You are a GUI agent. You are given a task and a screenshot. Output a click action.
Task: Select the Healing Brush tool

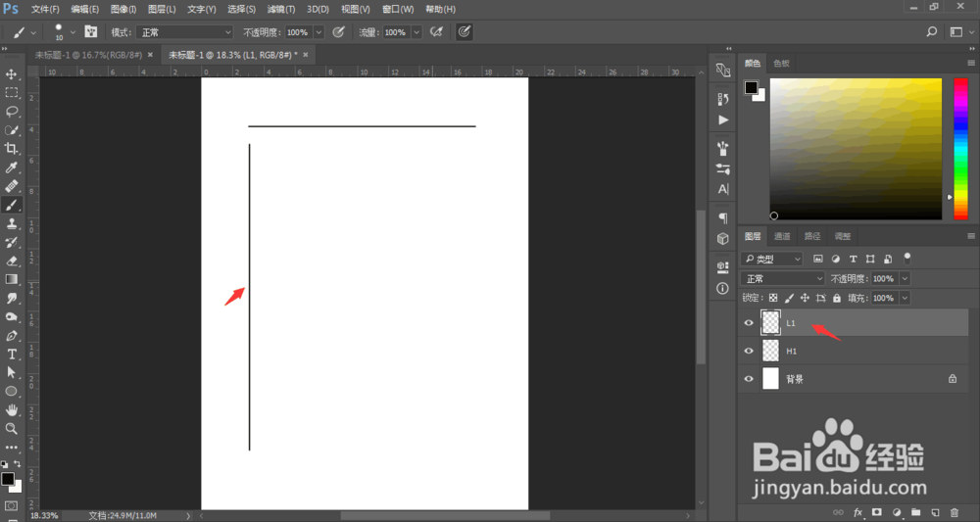point(11,186)
